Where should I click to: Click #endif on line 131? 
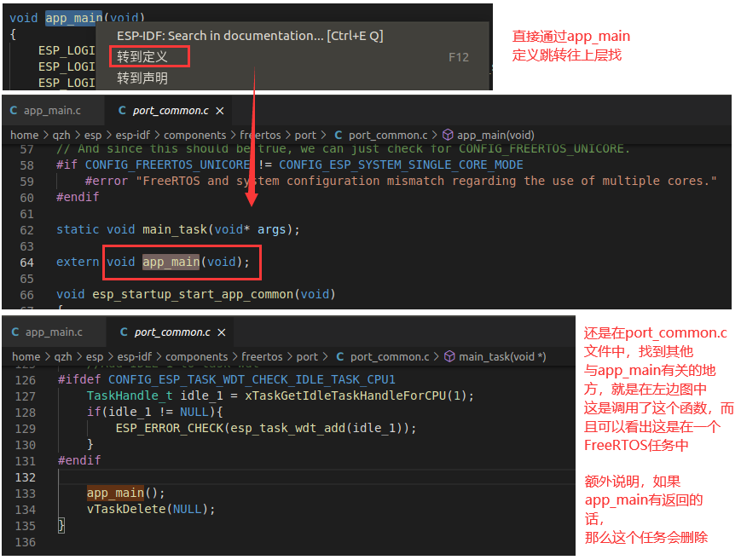pos(79,460)
